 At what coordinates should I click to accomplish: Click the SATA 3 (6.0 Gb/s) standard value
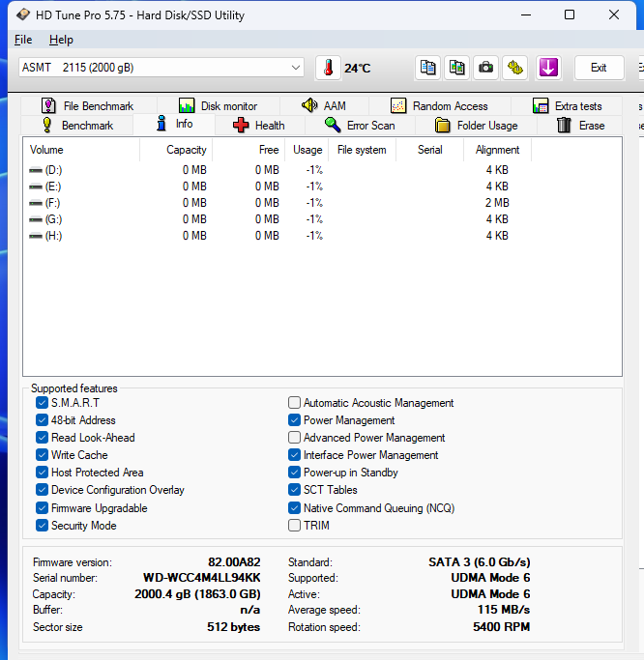(480, 562)
